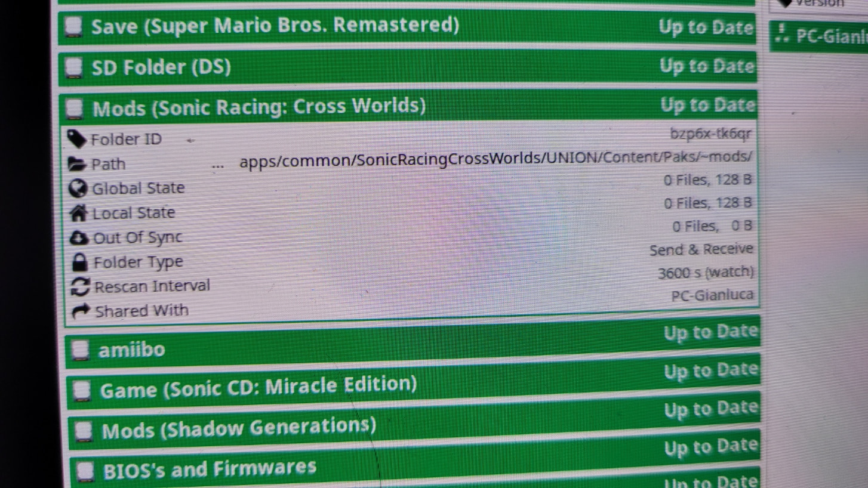Image resolution: width=868 pixels, height=488 pixels.
Task: Click the SD Folder (DS) folder icon
Action: click(74, 67)
